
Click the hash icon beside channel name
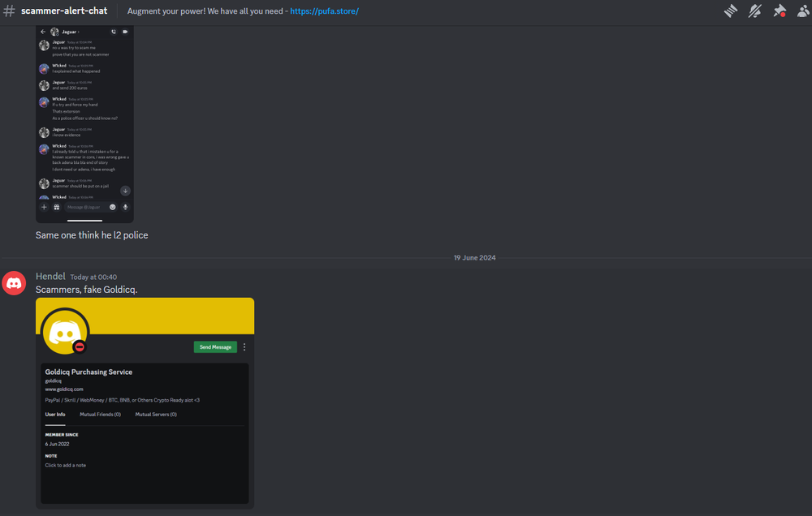pyautogui.click(x=10, y=11)
